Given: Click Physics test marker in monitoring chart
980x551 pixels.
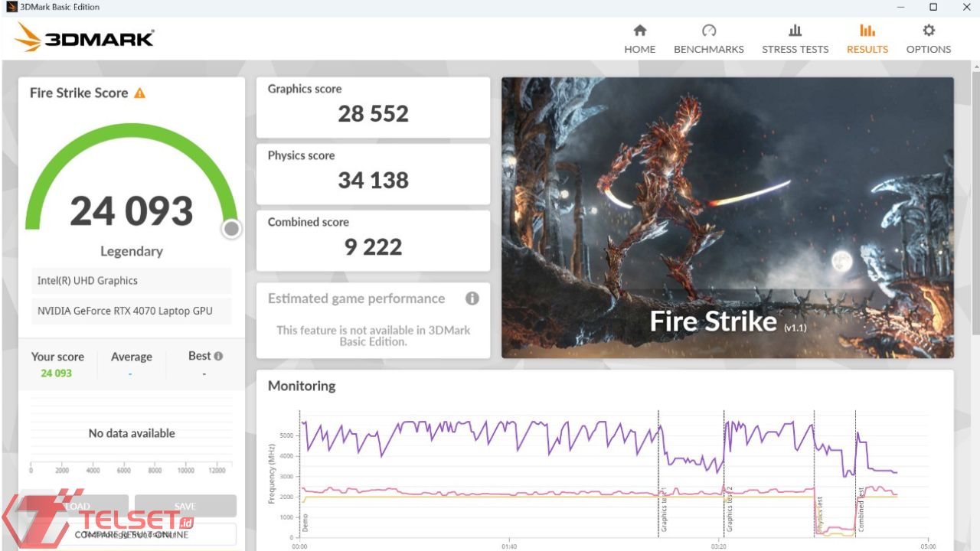Looking at the screenshot, I should [x=819, y=514].
